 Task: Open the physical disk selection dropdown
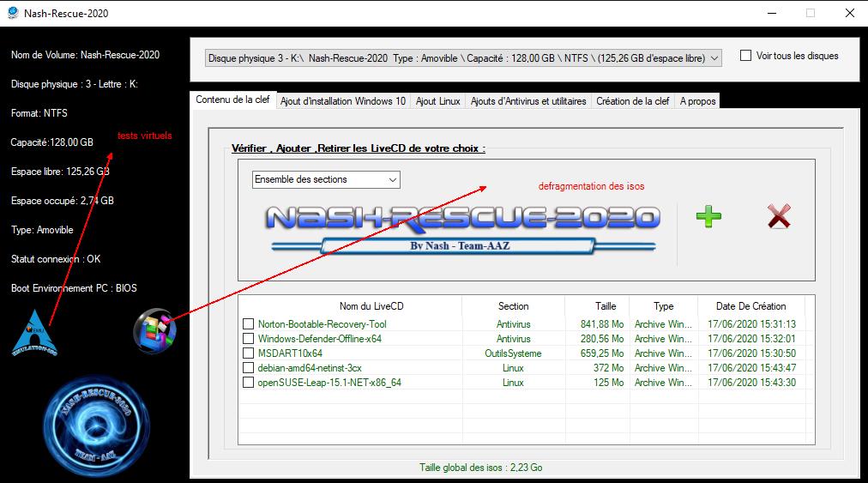[x=463, y=58]
